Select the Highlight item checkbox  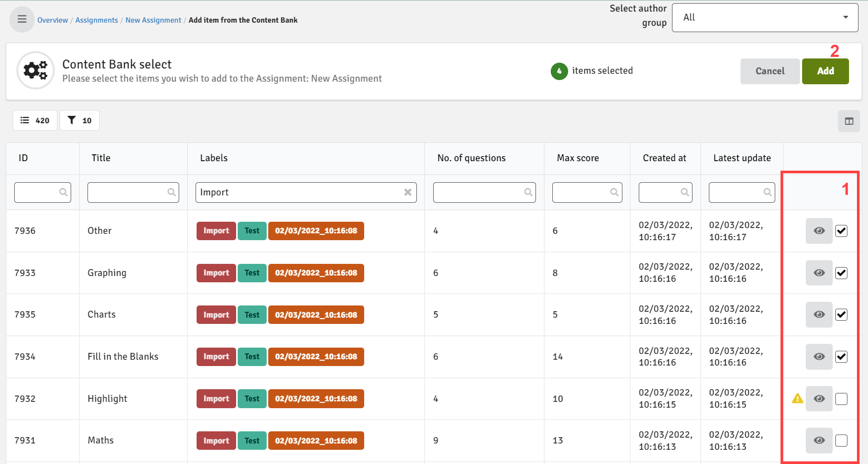[842, 399]
